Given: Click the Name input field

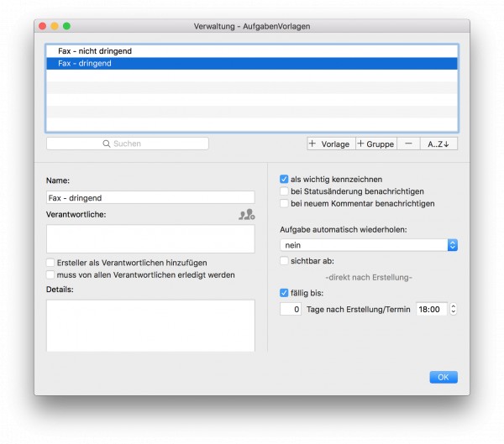Looking at the screenshot, I should coord(150,197).
